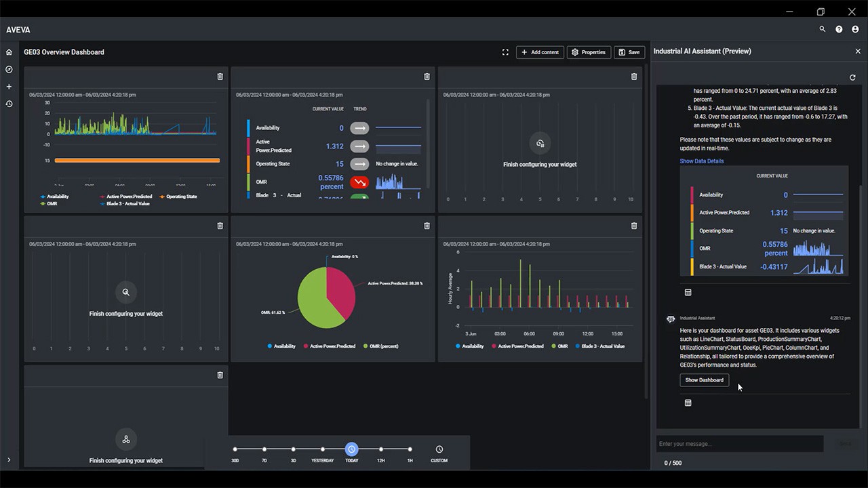
Task: Open the help question mark icon
Action: (x=839, y=30)
